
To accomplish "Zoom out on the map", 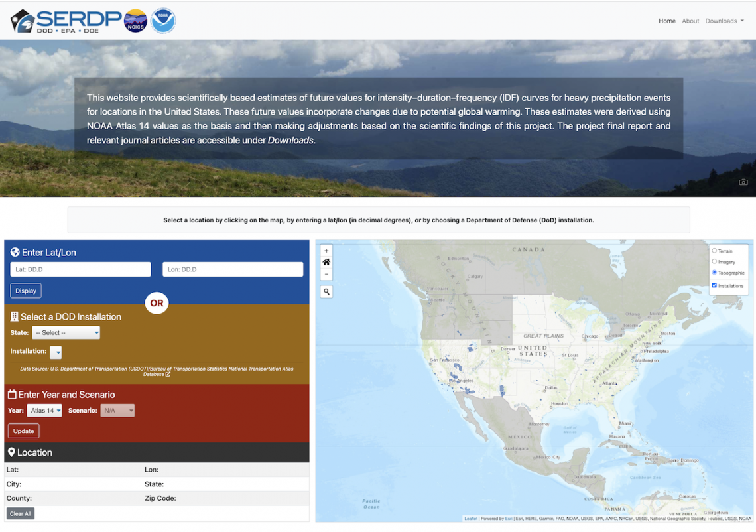I will pyautogui.click(x=326, y=275).
